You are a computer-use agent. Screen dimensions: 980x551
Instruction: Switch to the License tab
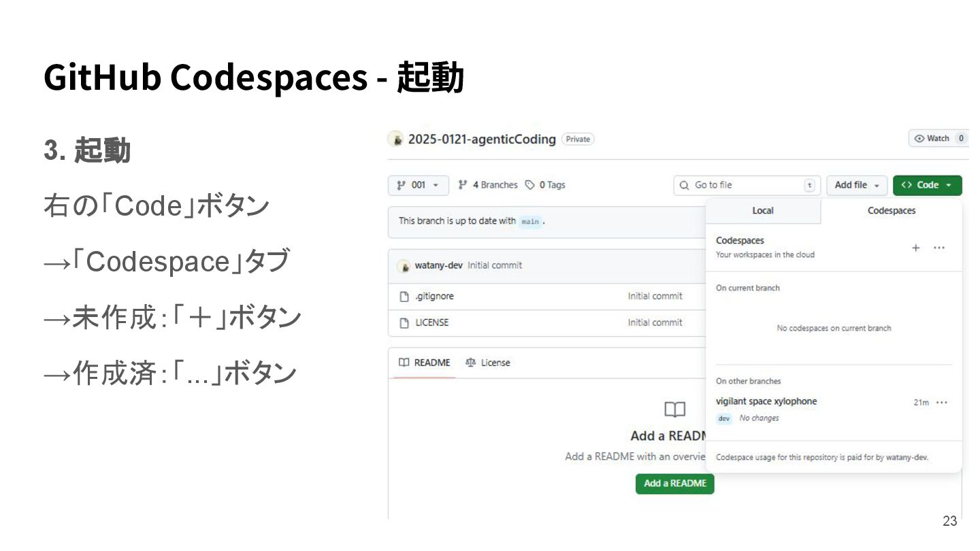point(488,363)
